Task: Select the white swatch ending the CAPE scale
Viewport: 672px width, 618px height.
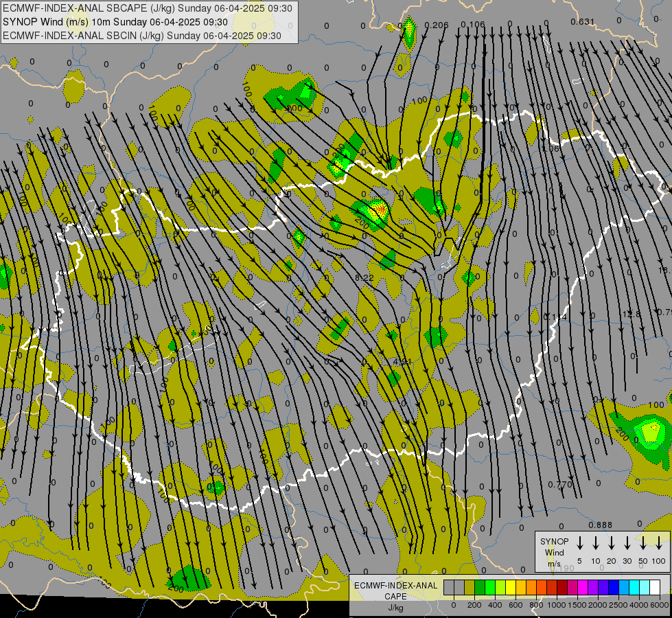Action: tap(655, 588)
